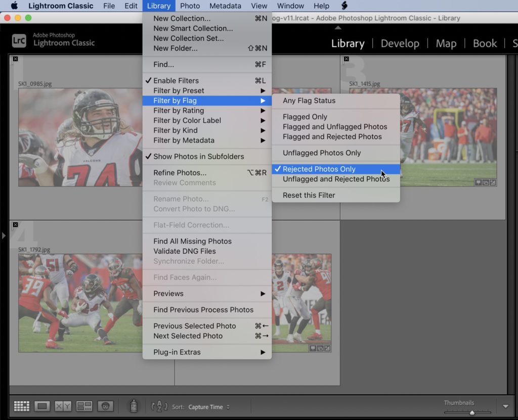The height and width of the screenshot is (420, 518).
Task: Pick up the Painter spray-can tool
Action: 134,406
